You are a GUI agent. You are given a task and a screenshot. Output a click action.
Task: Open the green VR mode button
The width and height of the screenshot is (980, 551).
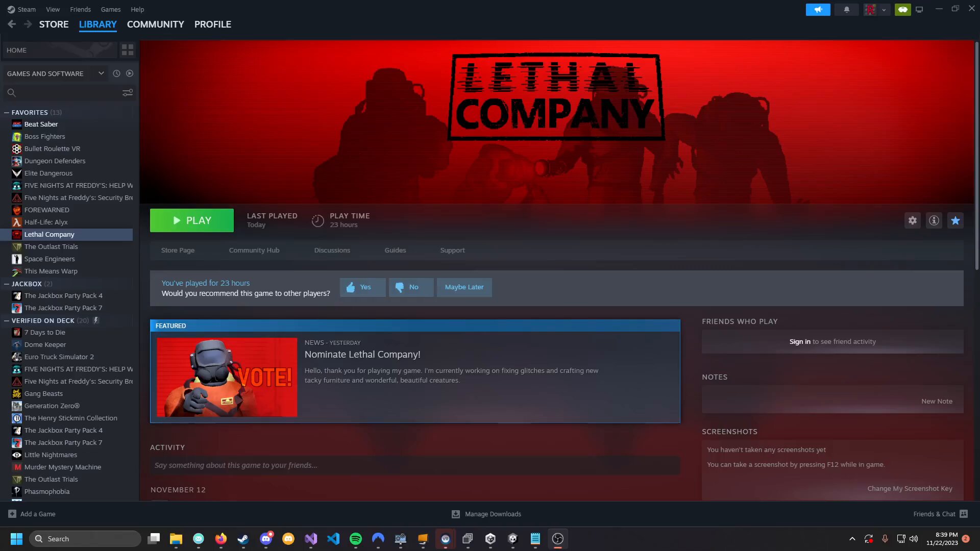coord(902,10)
